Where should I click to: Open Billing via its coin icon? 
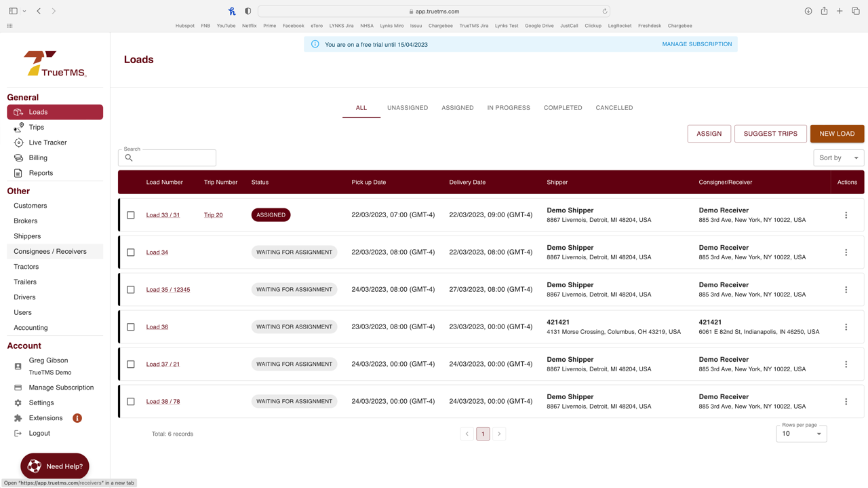tap(18, 158)
